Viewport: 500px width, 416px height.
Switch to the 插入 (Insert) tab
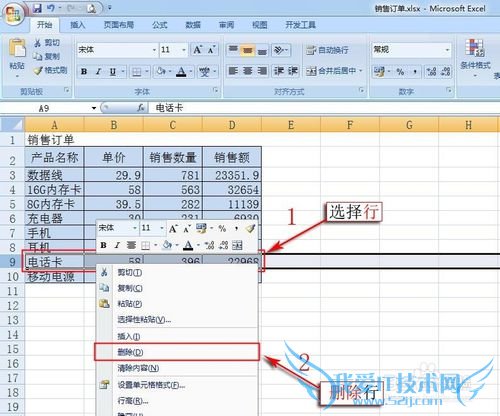(78, 25)
